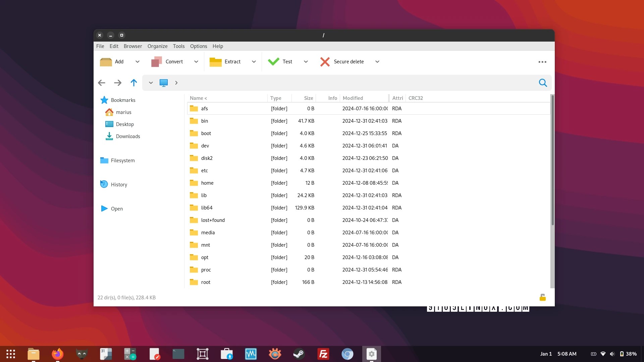Click the green Test checkmark icon

coord(274,62)
